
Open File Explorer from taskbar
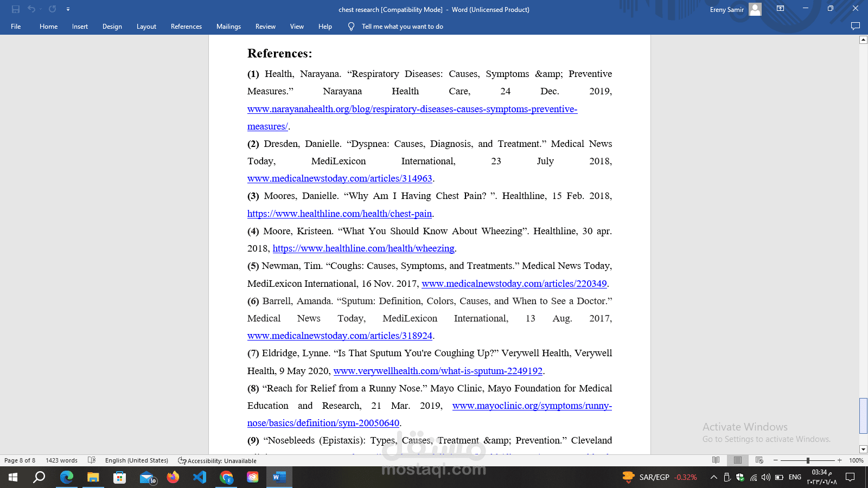[93, 477]
